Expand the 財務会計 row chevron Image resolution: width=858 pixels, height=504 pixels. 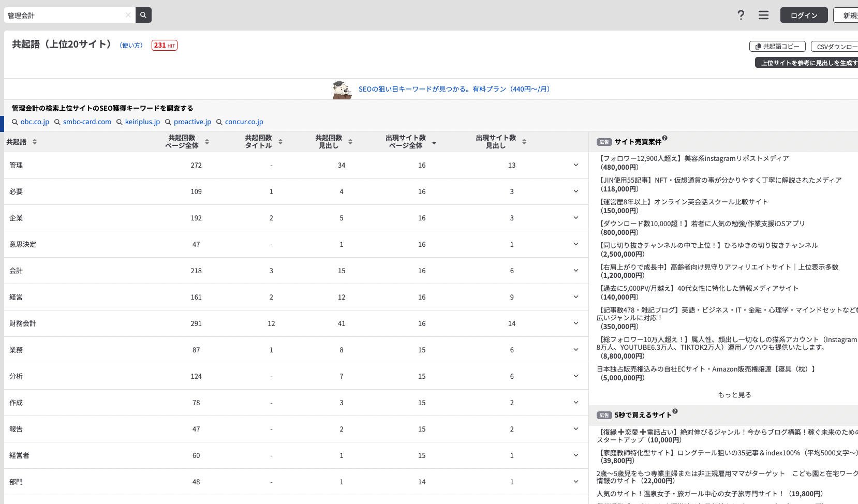tap(575, 323)
